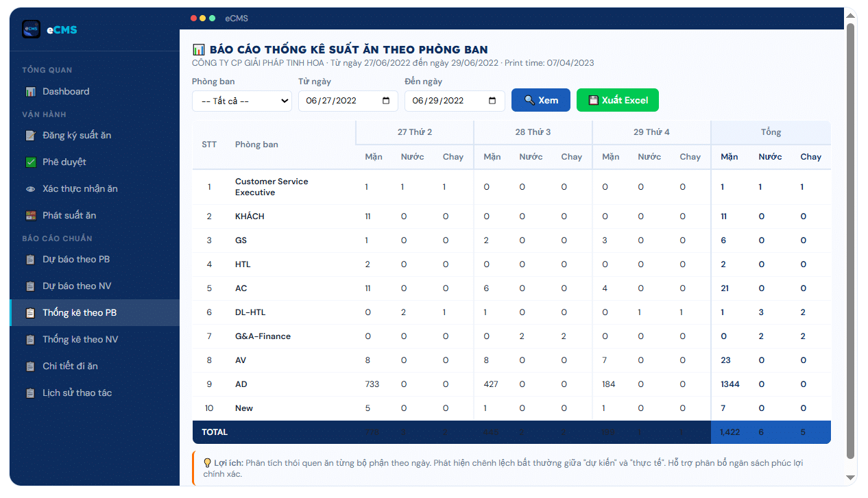The image size is (868, 498).
Task: Click the 733 value in AD row
Action: (x=372, y=384)
